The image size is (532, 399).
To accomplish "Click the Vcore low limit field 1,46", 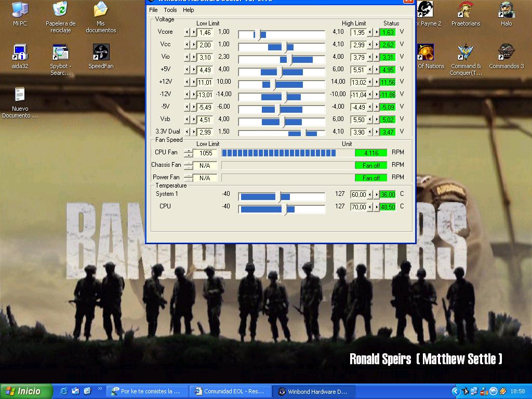I will click(x=205, y=33).
